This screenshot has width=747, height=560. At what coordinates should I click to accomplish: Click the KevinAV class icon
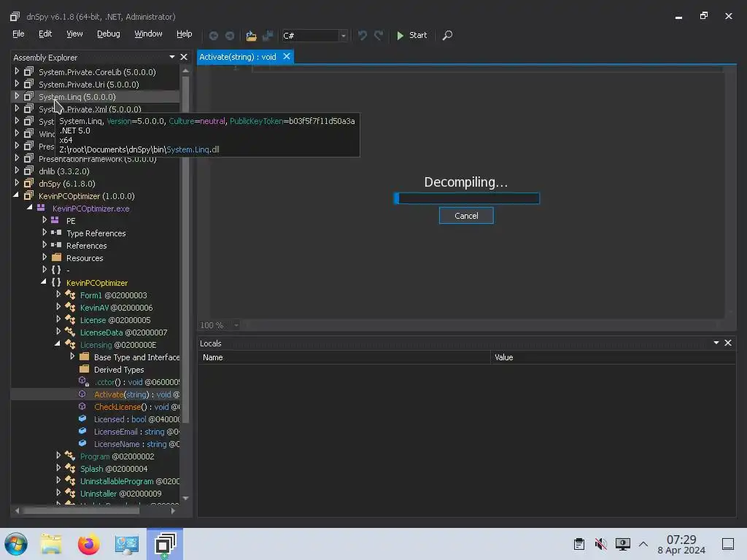(x=70, y=307)
